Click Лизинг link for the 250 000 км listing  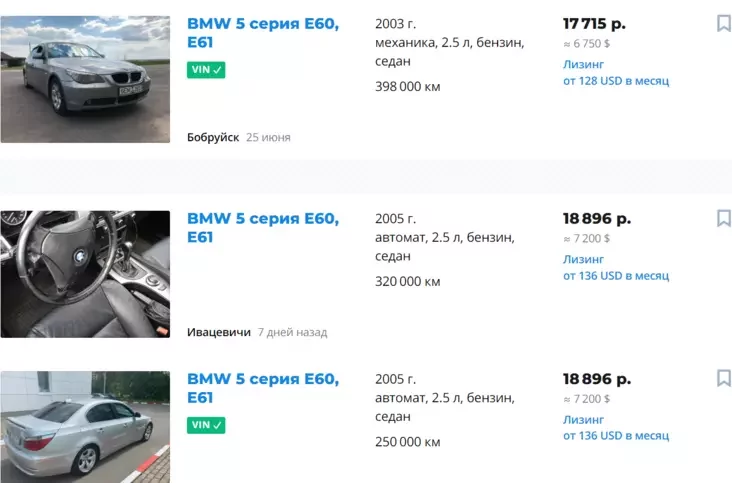pyautogui.click(x=583, y=419)
